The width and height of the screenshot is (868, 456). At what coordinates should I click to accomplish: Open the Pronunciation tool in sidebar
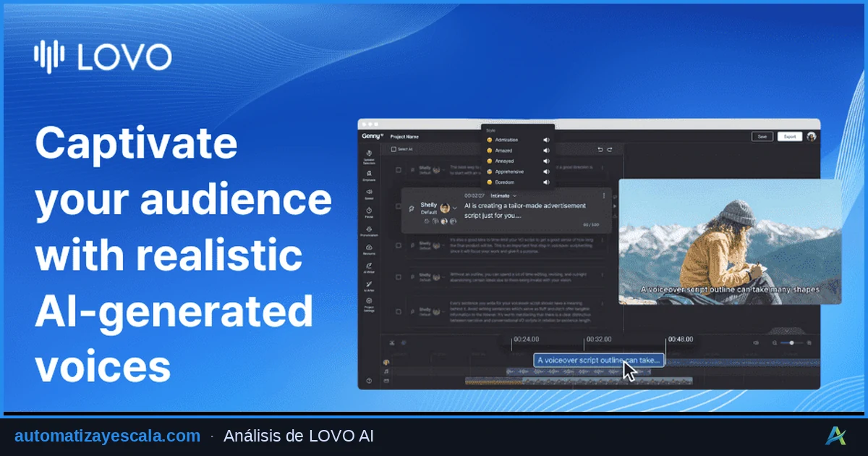coord(370,232)
